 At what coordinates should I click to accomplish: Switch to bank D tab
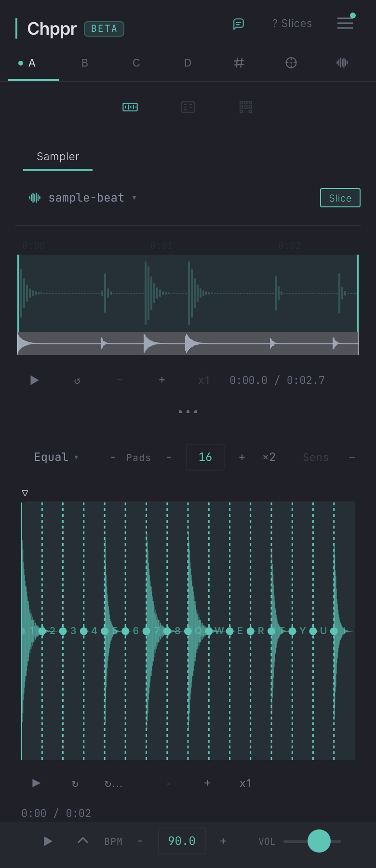point(188,63)
